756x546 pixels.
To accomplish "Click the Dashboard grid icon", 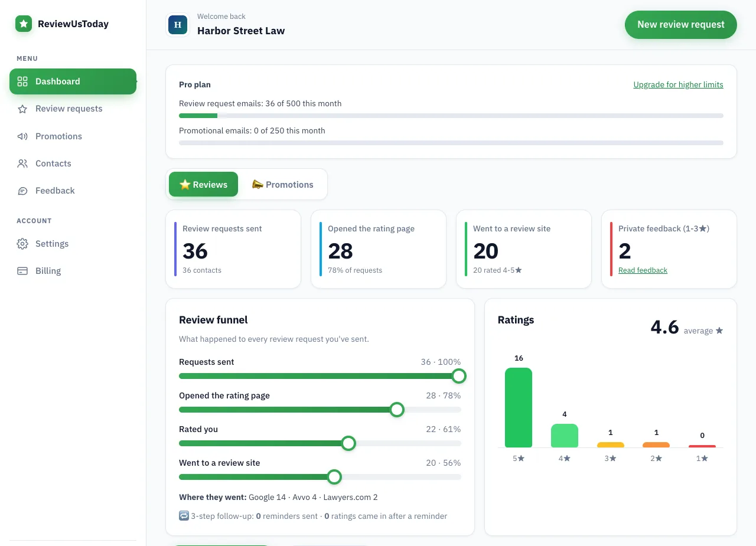I will [x=22, y=81].
